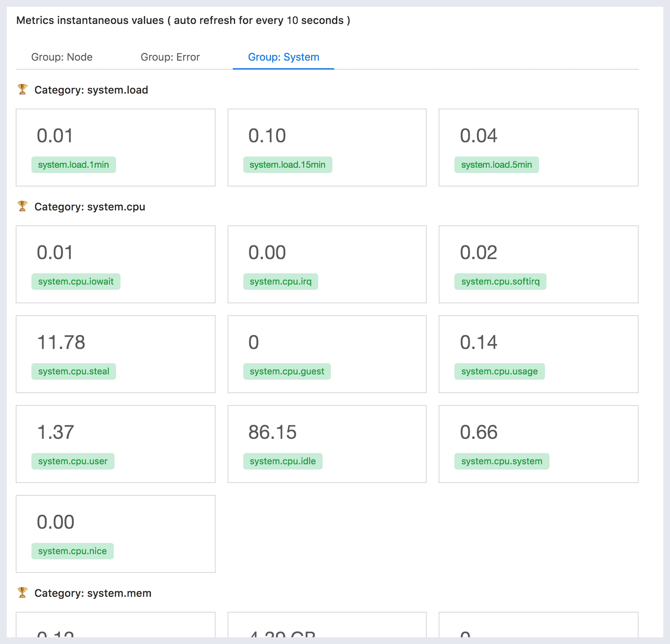This screenshot has width=670, height=644.
Task: Click the system.cpu.nice tag
Action: click(72, 551)
